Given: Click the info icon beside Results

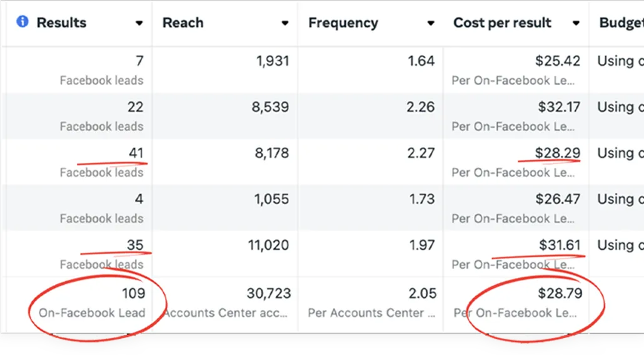Looking at the screenshot, I should point(23,23).
